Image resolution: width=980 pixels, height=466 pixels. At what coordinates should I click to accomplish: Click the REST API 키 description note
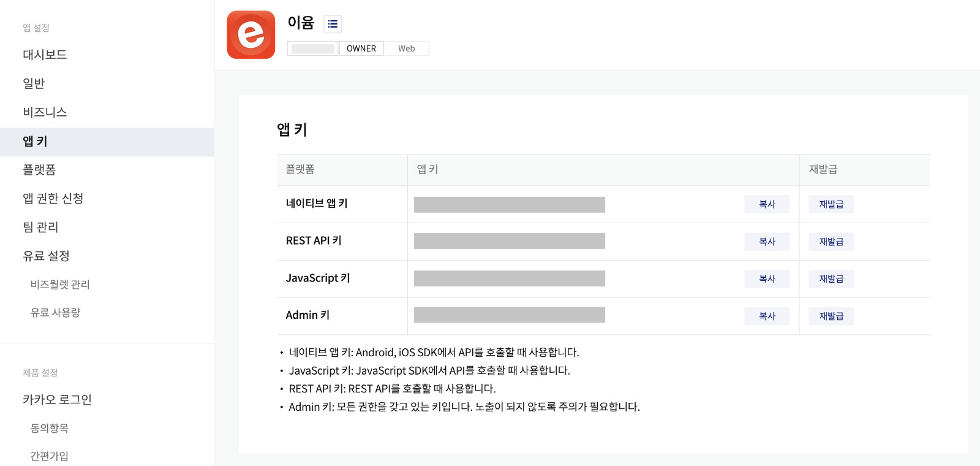coord(392,389)
